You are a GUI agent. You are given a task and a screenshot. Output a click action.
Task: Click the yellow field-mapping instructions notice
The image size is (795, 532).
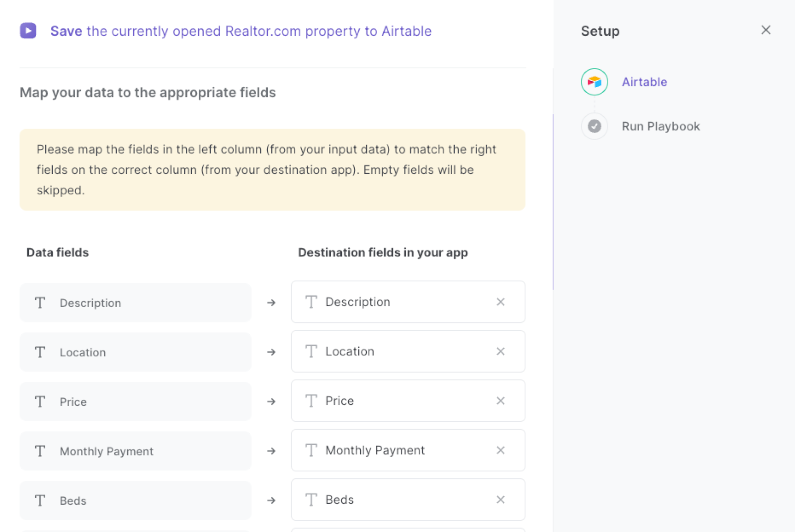(x=272, y=170)
